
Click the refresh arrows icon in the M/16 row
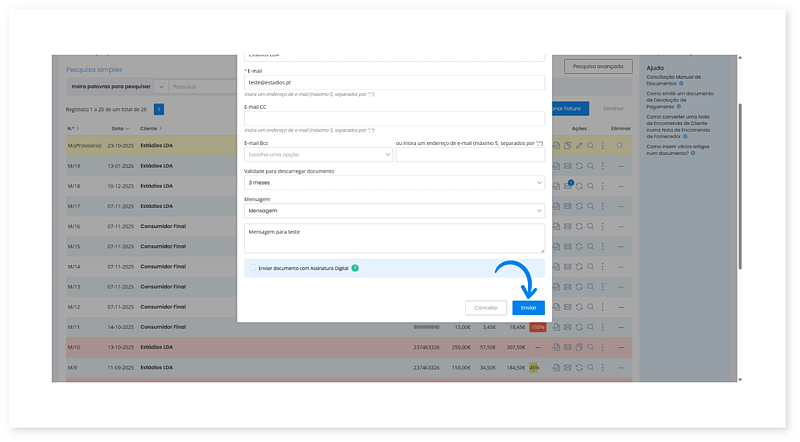[579, 227]
